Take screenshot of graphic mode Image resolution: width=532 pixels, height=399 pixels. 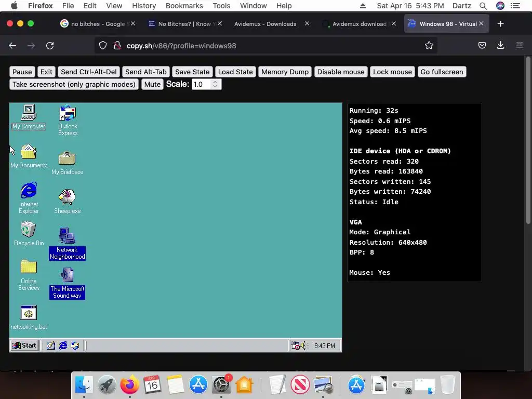(74, 84)
